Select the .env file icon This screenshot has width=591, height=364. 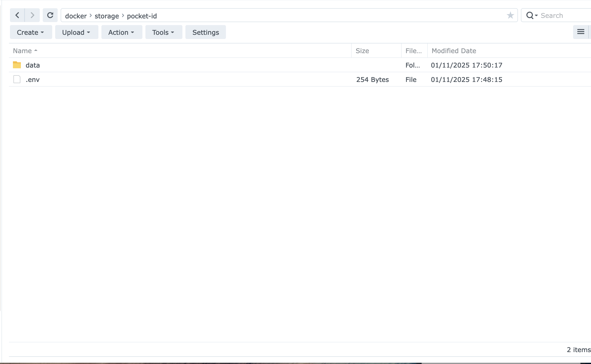coord(17,79)
